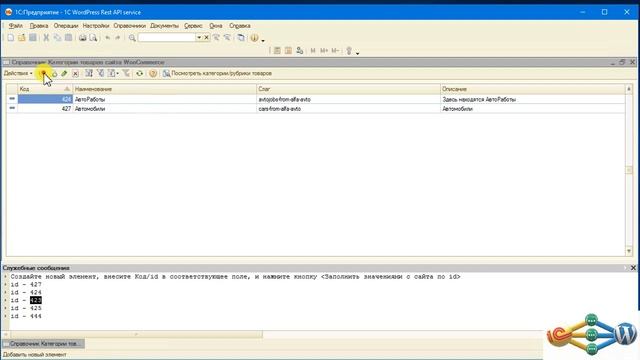Click the message line id - 444
Image resolution: width=640 pixels, height=360 pixels.
point(26,316)
